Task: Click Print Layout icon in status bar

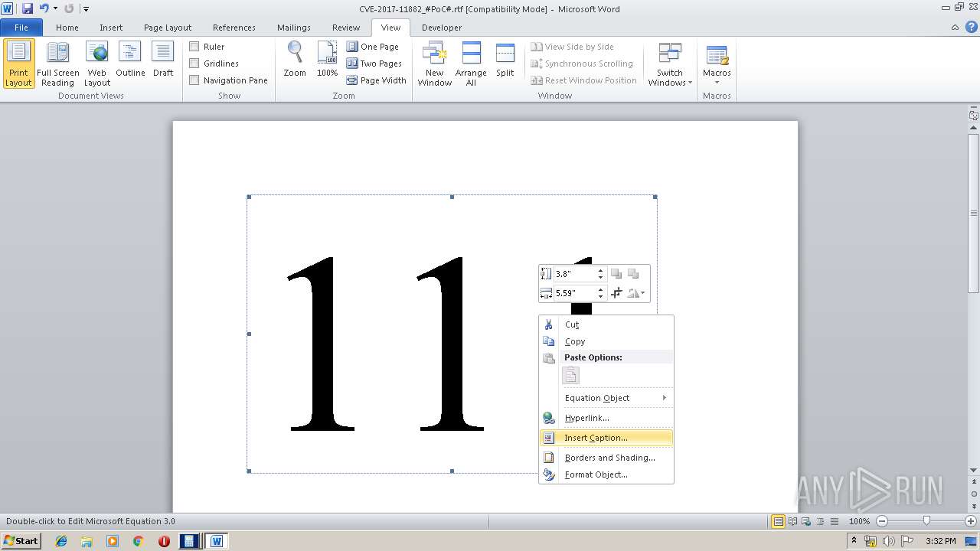Action: tap(779, 521)
